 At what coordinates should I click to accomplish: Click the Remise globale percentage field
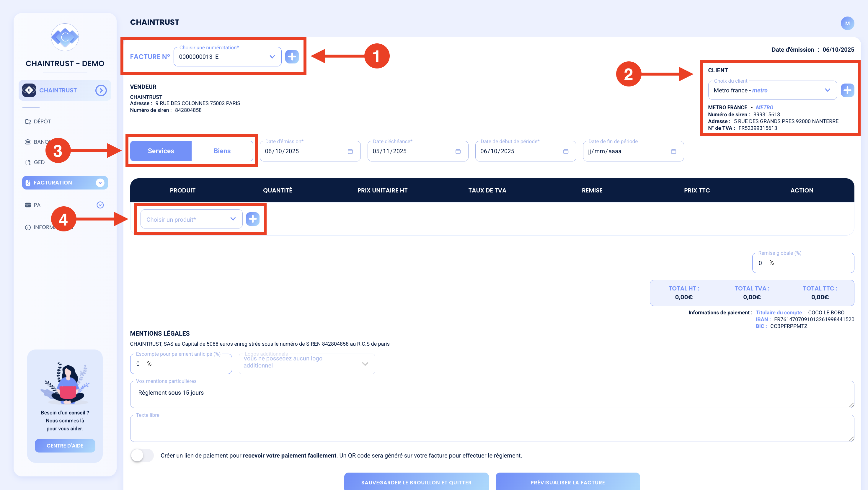pyautogui.click(x=803, y=263)
